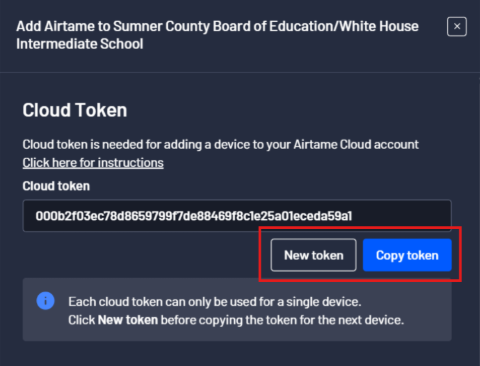The width and height of the screenshot is (480, 366).
Task: Close the Add Airtame dialog
Action: [x=457, y=26]
